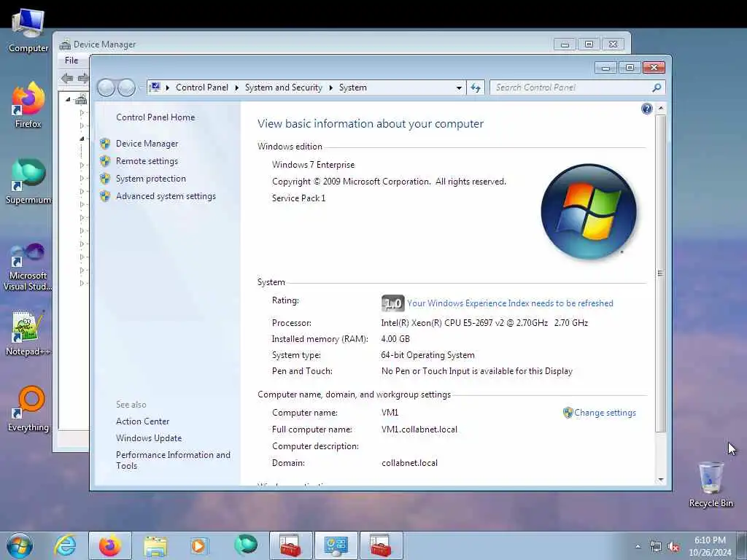This screenshot has width=747, height=560.
Task: Collapse root node in Device Manager tree
Action: pos(68,99)
